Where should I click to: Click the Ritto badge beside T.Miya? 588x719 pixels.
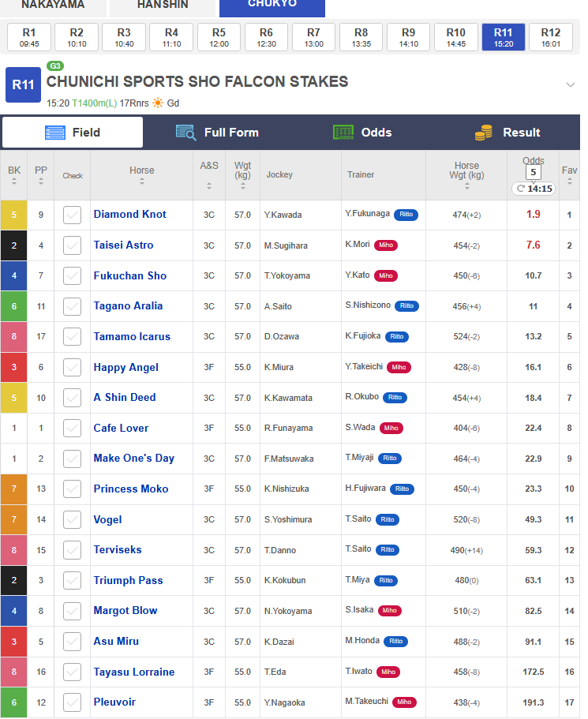[x=386, y=581]
